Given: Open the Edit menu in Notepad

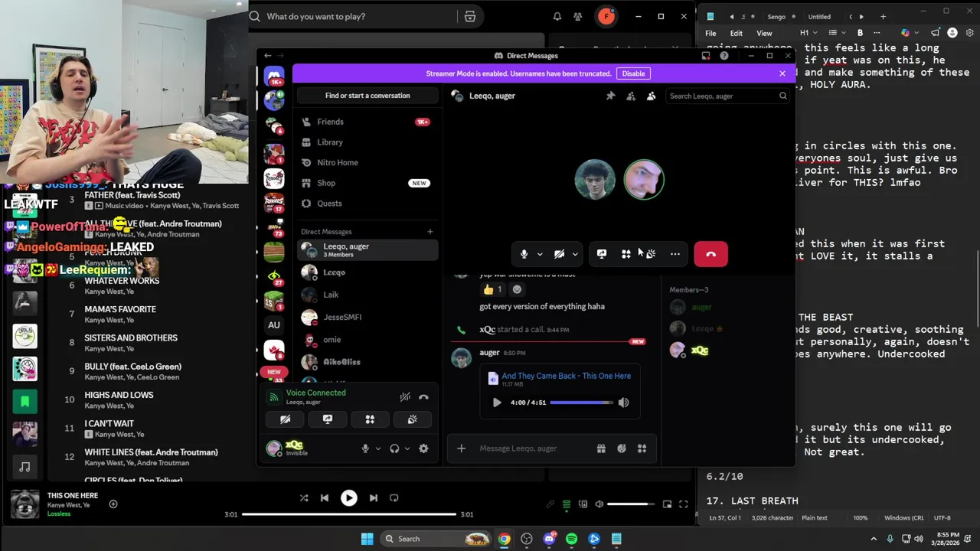Looking at the screenshot, I should pyautogui.click(x=736, y=33).
